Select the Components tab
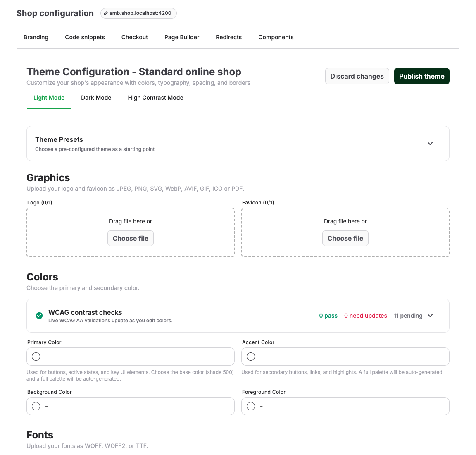This screenshot has height=455, width=476. [276, 37]
